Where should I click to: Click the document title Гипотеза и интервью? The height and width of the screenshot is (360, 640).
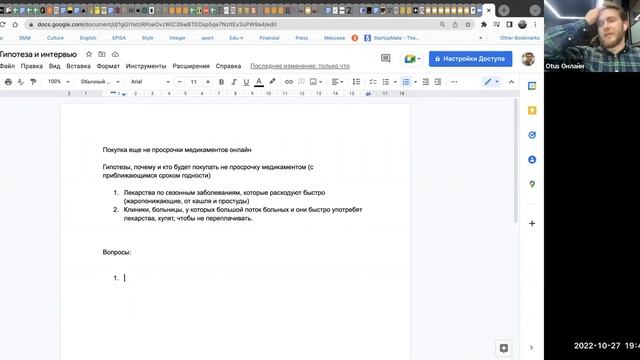(38, 54)
